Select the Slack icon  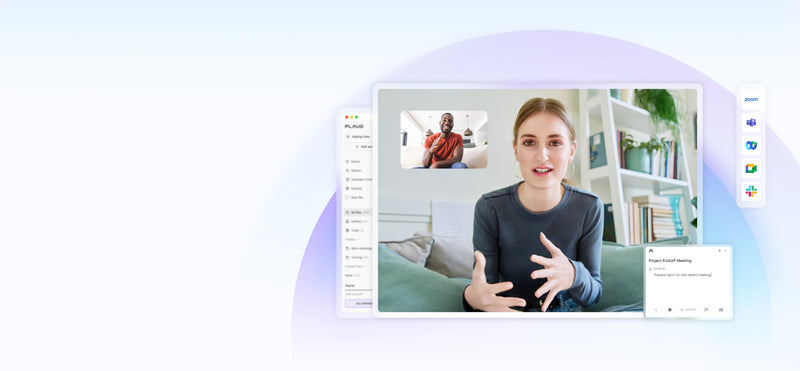[x=751, y=191]
